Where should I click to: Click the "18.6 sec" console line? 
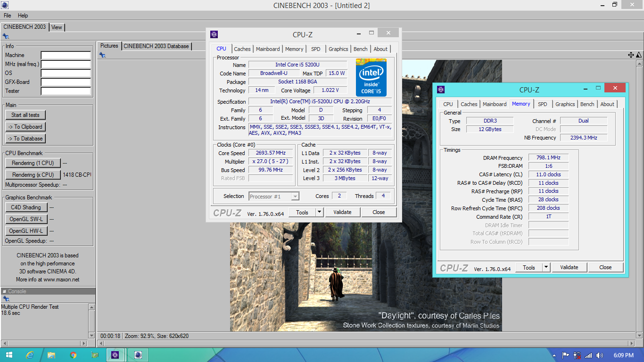(10, 313)
